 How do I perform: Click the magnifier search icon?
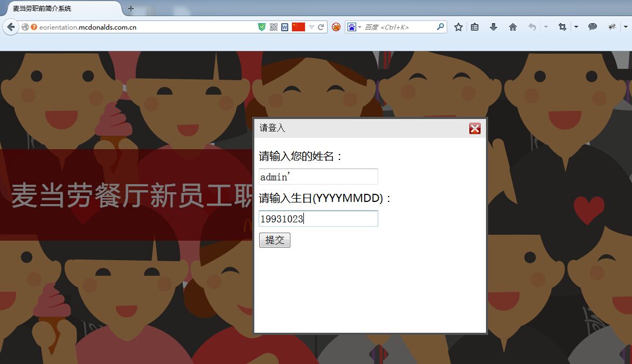(441, 26)
